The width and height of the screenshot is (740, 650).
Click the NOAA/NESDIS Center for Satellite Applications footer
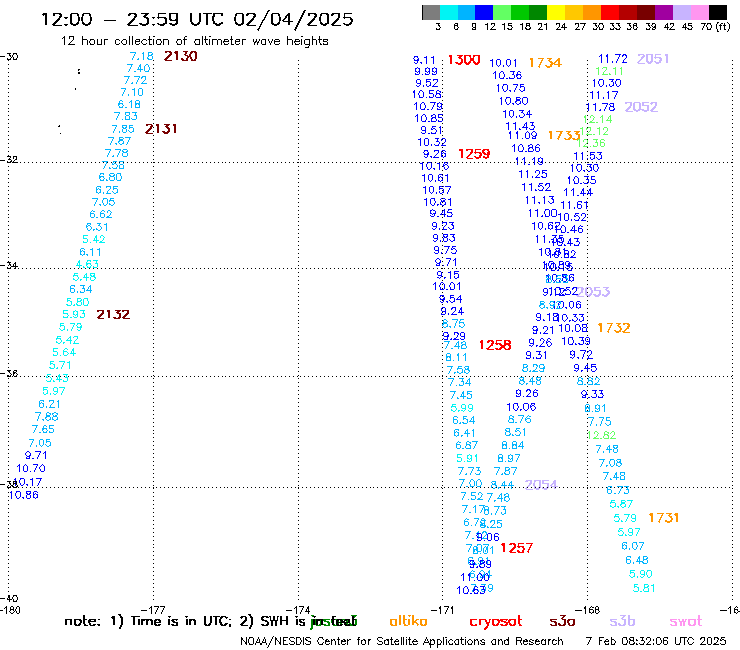pos(402,642)
